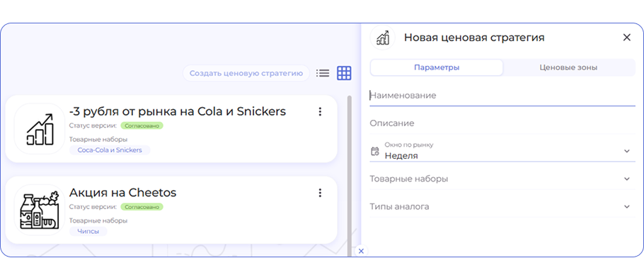Click the strategy list vertical scrollbar
Viewport: 644px width, 280px height.
tap(350, 176)
